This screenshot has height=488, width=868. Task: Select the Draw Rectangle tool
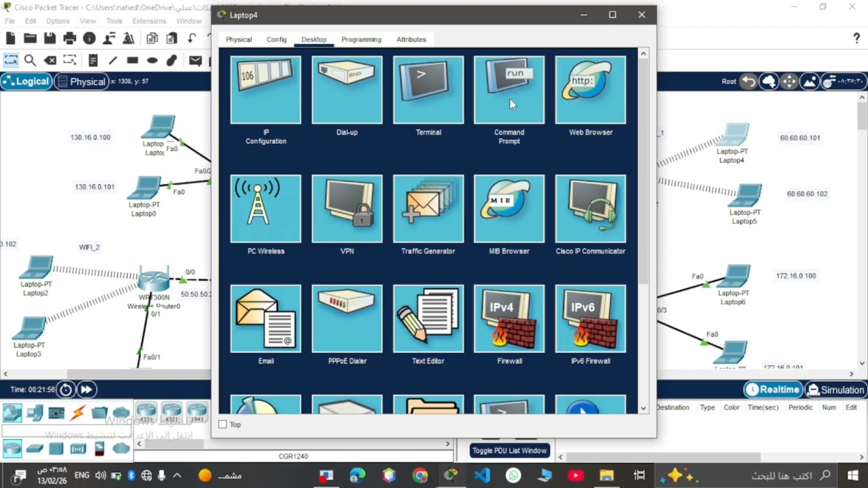[x=132, y=60]
